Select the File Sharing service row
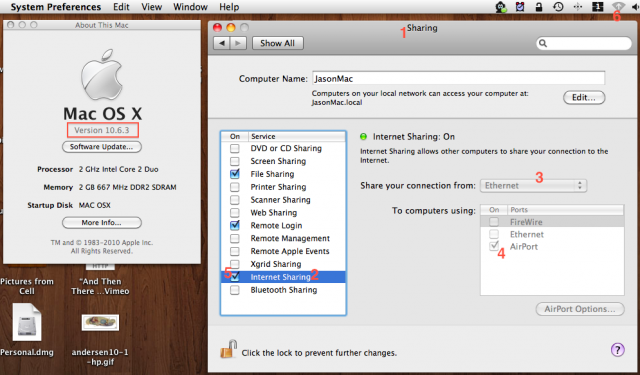Screen dimensions: 640x375 tap(283, 174)
